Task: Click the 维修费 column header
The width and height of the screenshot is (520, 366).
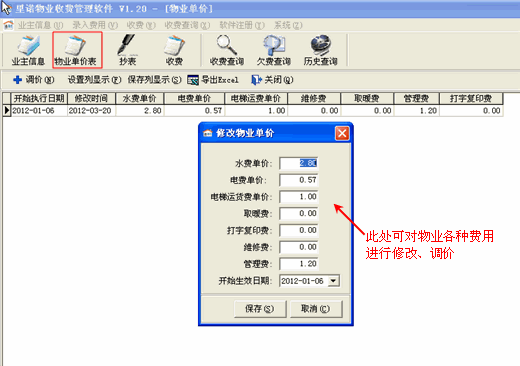Action: pyautogui.click(x=314, y=98)
